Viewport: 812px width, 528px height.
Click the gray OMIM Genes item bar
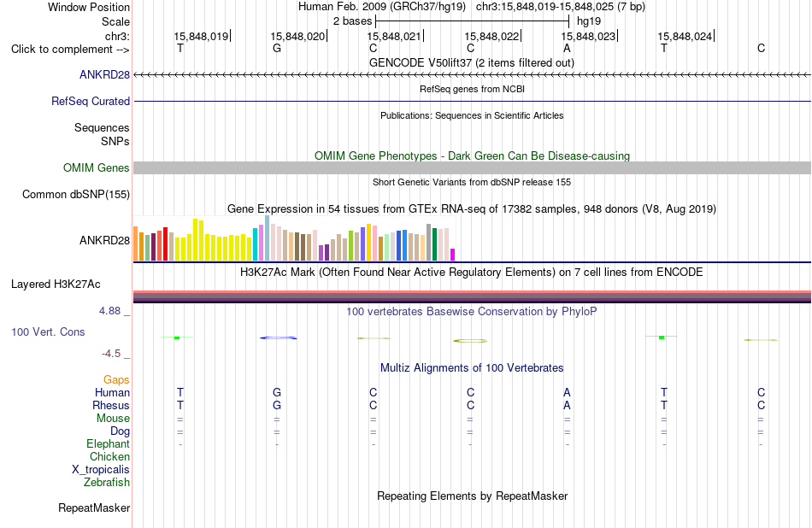click(x=473, y=167)
